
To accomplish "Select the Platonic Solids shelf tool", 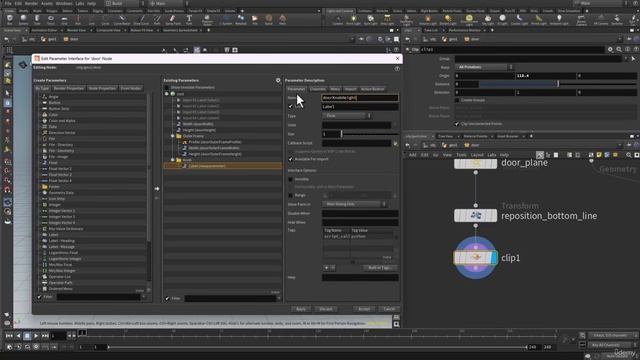I will coord(207,19).
